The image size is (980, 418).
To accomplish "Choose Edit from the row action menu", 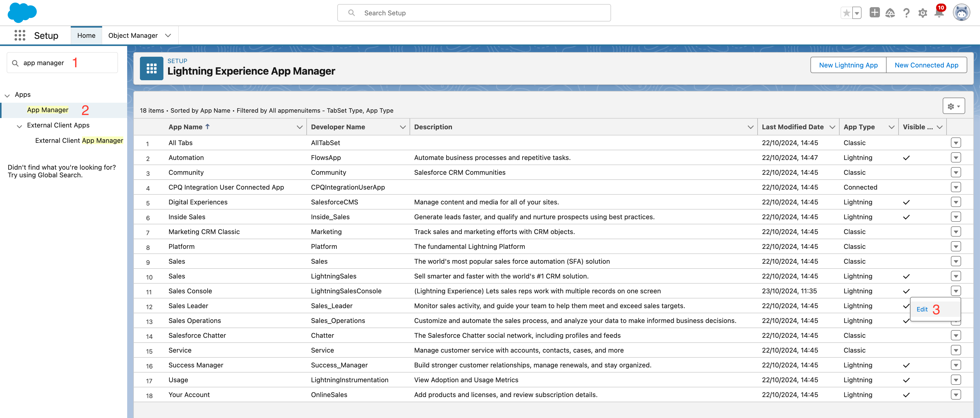I will click(922, 309).
